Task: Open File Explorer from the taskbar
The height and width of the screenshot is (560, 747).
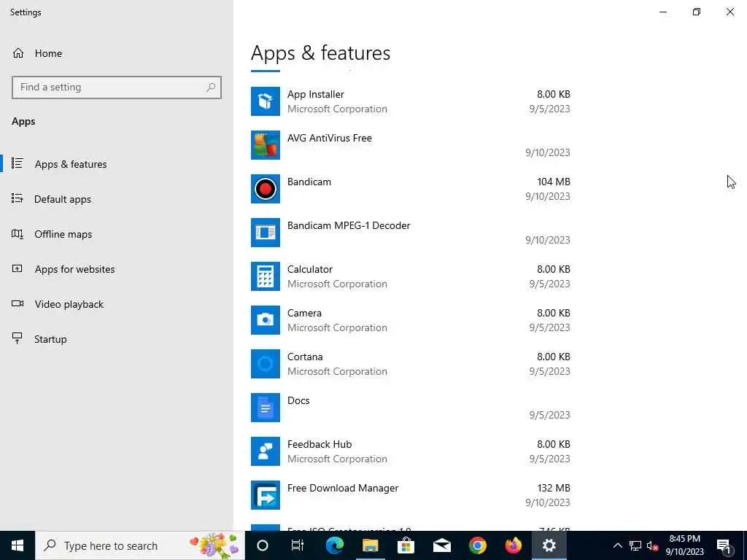Action: click(370, 545)
